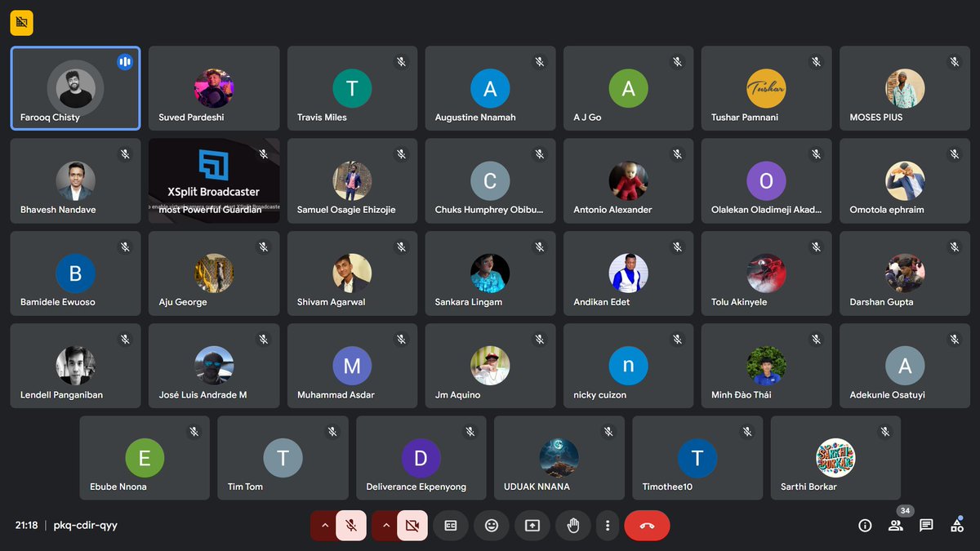The image size is (980, 551).
Task: Click the muted mic icon on Augustine Nnamah tile
Action: (540, 61)
